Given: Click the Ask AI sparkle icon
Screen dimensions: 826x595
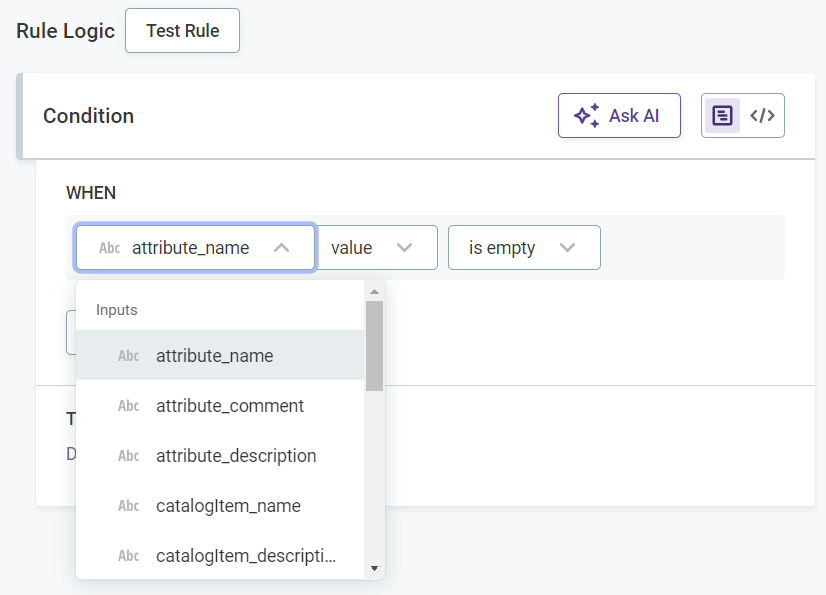Looking at the screenshot, I should pyautogui.click(x=586, y=116).
